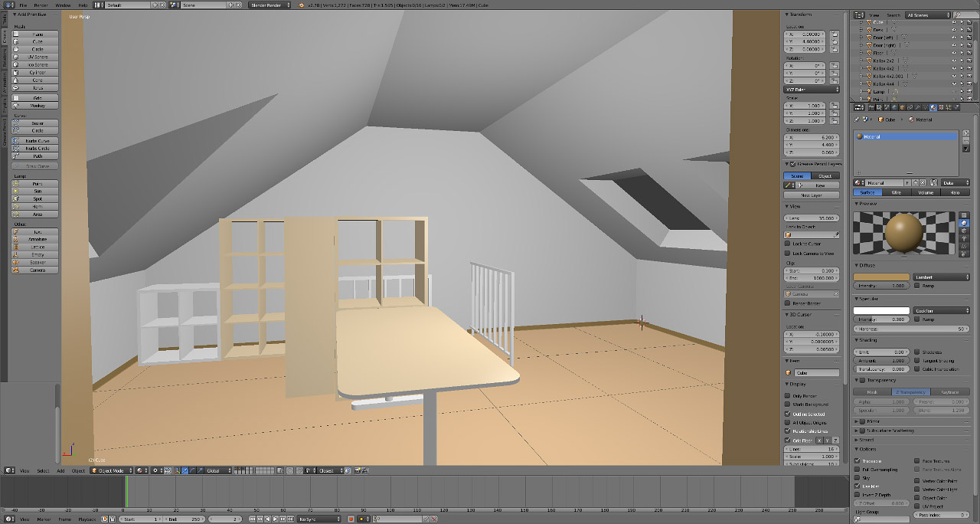Open the CookTorr specular shader dropdown

click(942, 310)
